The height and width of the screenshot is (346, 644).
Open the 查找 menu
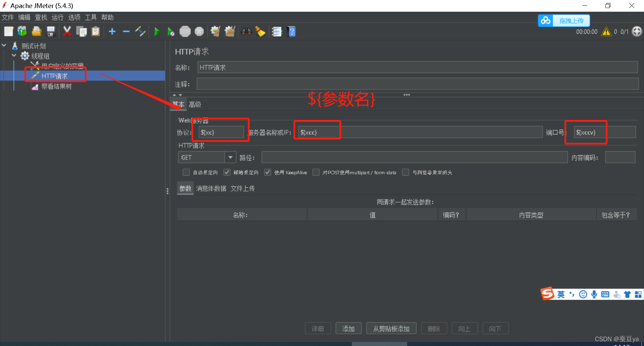coord(41,17)
